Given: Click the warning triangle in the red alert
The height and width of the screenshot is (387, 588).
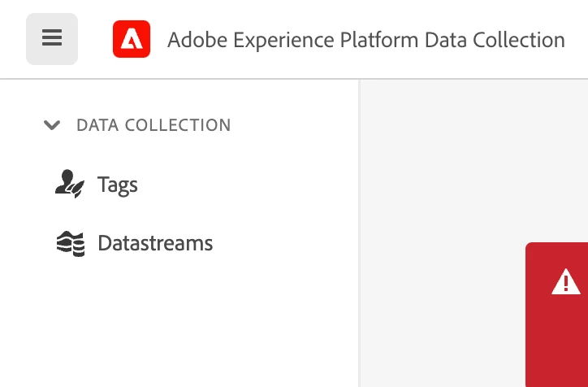Looking at the screenshot, I should [x=565, y=283].
